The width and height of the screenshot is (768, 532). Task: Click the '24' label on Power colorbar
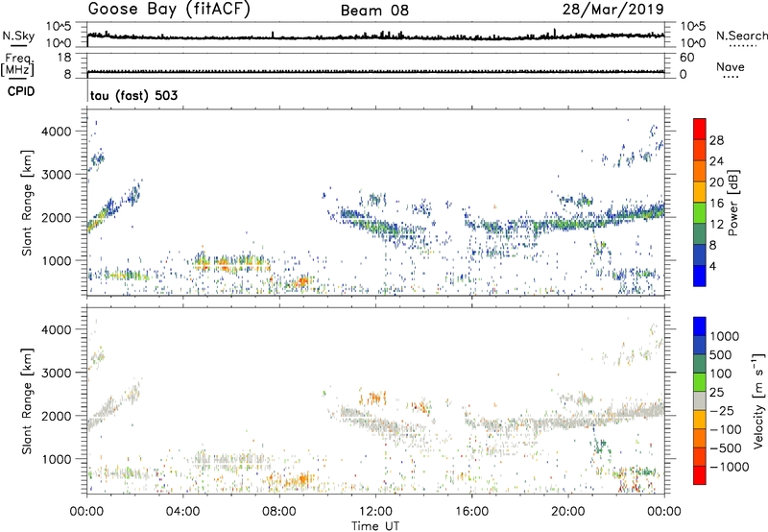(x=716, y=161)
